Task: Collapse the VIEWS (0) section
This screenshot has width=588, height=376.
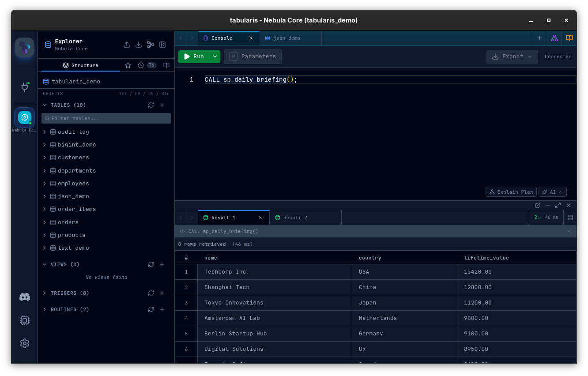Action: pyautogui.click(x=45, y=264)
